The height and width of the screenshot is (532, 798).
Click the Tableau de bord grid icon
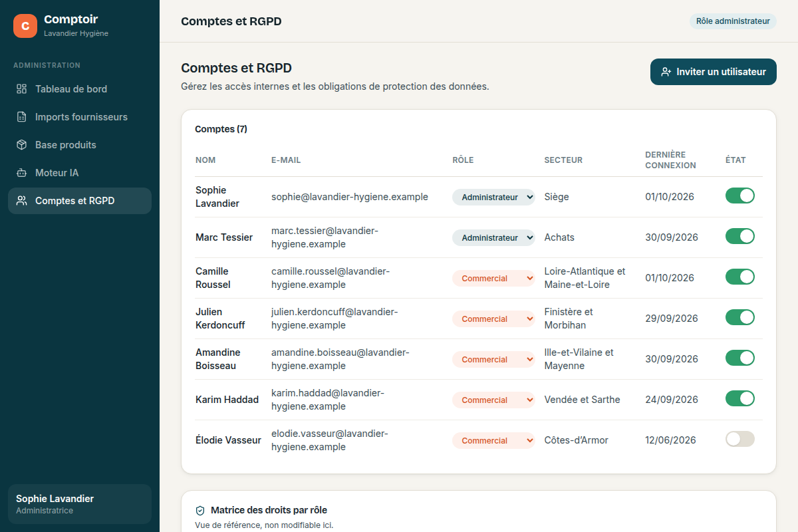(x=22, y=89)
